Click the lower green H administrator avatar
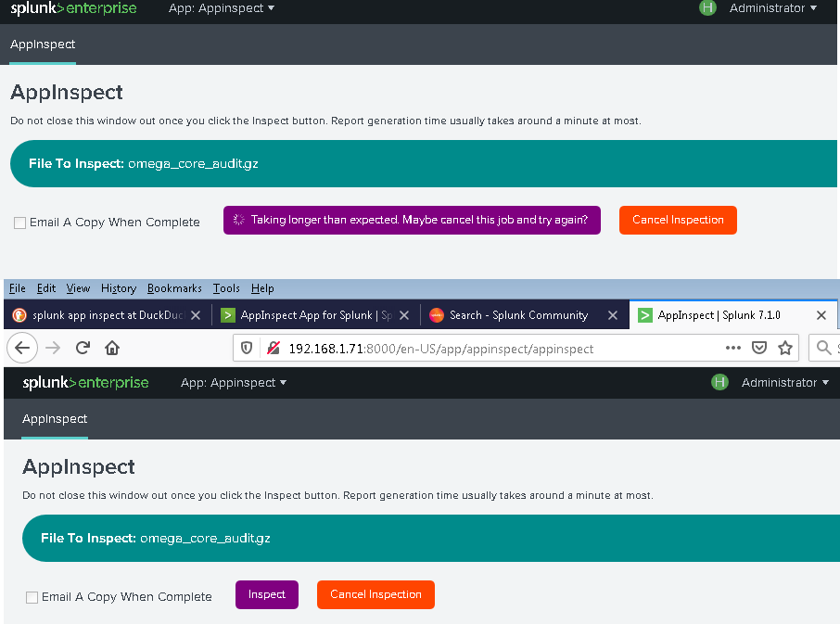The height and width of the screenshot is (624, 840). (x=719, y=382)
